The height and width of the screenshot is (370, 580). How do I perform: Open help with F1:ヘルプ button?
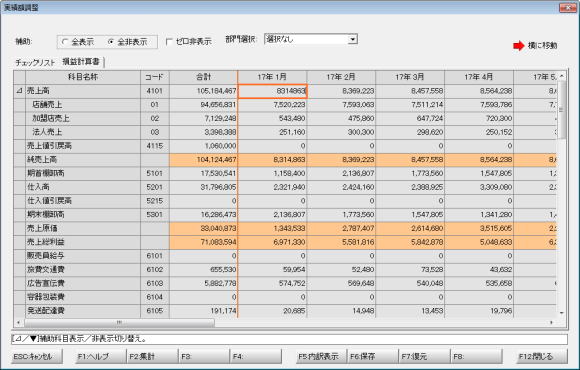coord(101,357)
